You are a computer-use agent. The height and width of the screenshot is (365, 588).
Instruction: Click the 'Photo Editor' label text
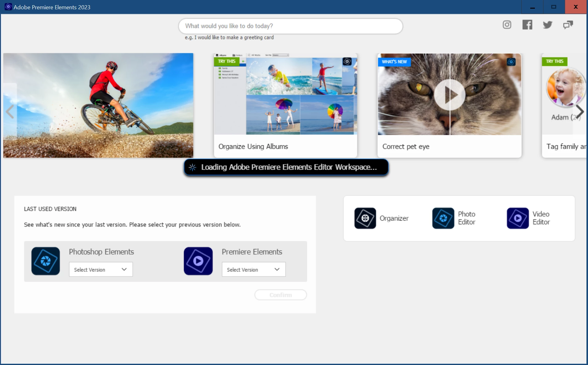(x=467, y=218)
